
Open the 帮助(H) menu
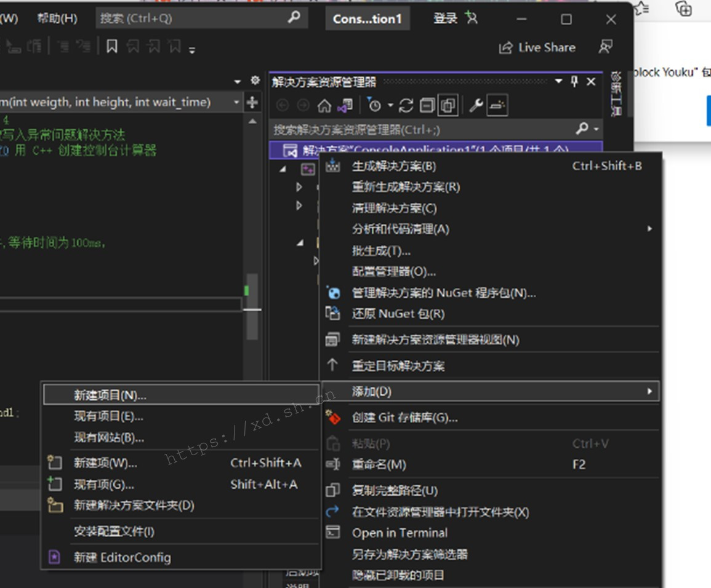(x=57, y=18)
